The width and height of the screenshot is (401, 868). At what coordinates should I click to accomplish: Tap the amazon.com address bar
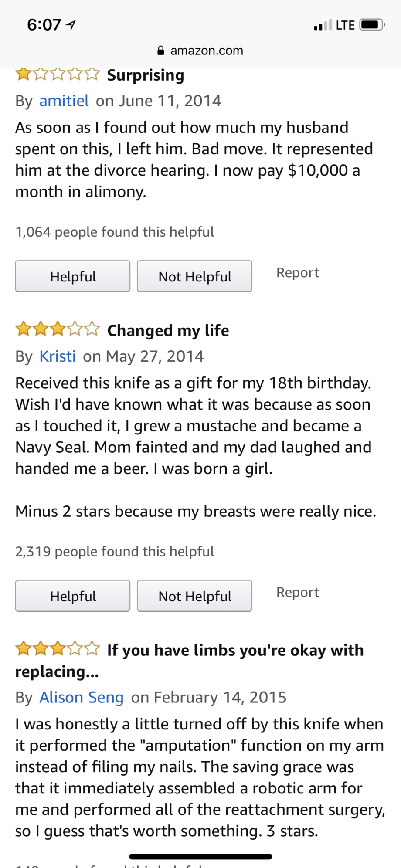[206, 51]
